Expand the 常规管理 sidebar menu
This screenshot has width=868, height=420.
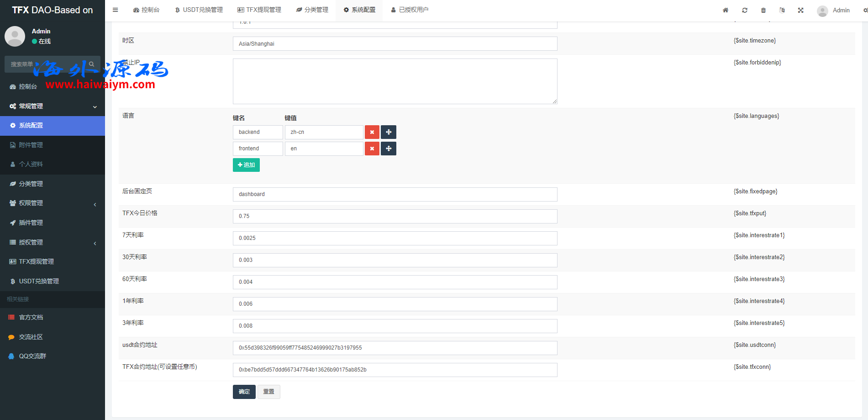click(53, 106)
